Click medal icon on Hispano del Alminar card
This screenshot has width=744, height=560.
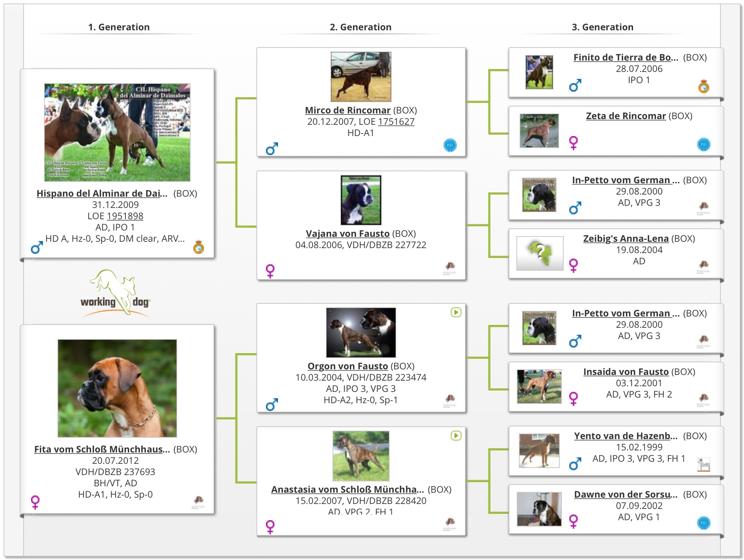199,247
